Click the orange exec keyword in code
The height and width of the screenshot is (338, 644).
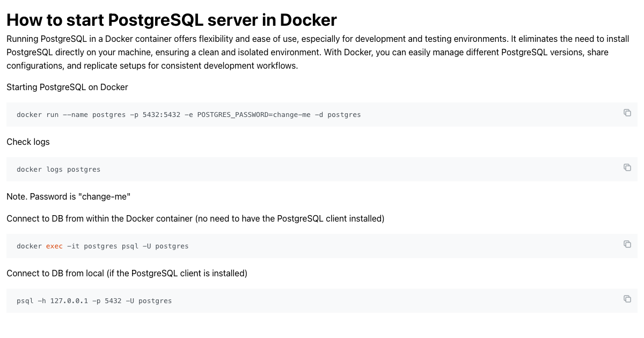pyautogui.click(x=54, y=246)
